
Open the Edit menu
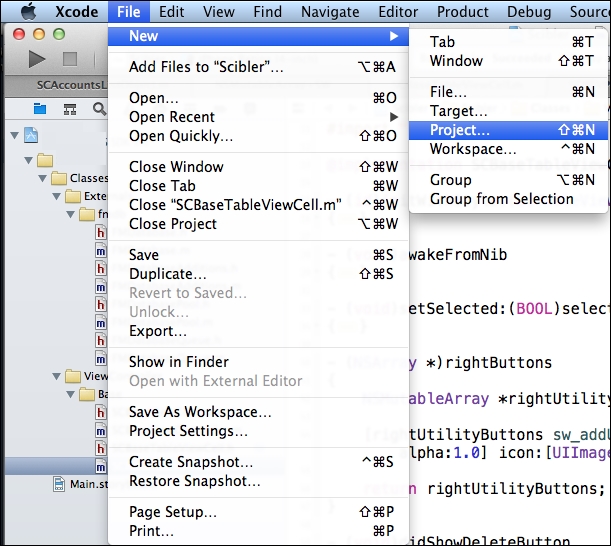(171, 12)
